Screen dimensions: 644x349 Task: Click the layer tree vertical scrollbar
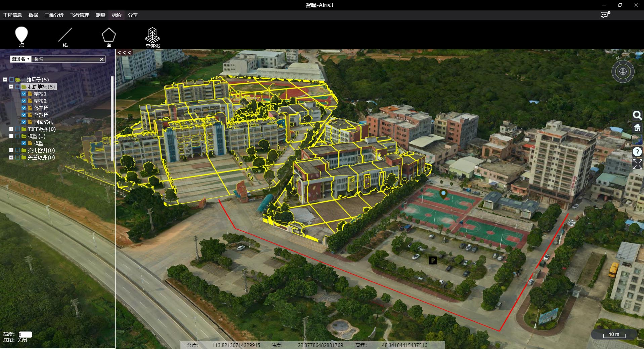tap(112, 118)
